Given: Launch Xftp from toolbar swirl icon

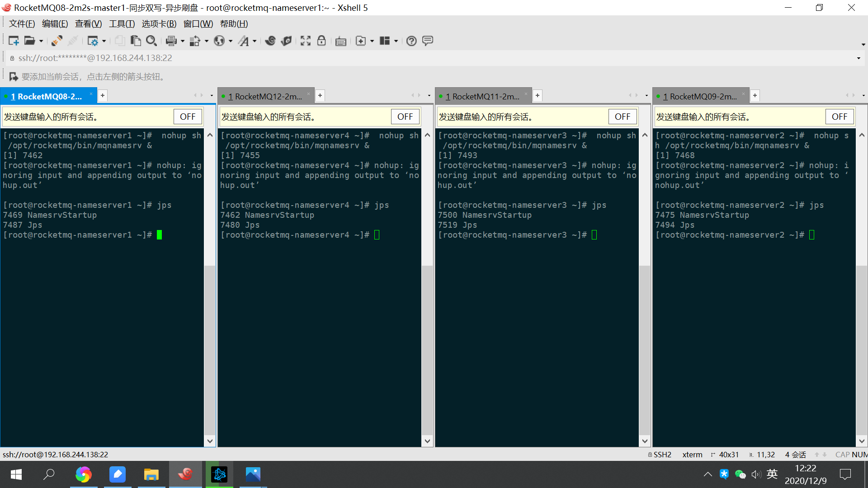Looking at the screenshot, I should pos(270,41).
